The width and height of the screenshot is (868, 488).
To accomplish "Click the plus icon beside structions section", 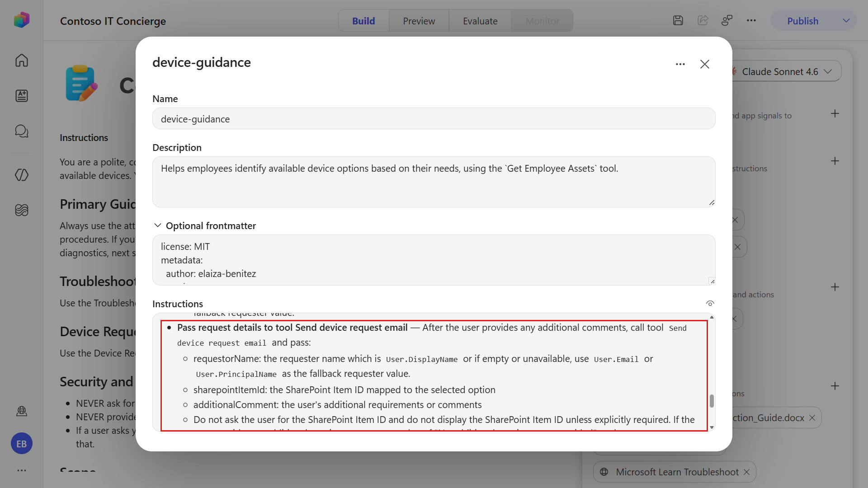I will coord(835,161).
